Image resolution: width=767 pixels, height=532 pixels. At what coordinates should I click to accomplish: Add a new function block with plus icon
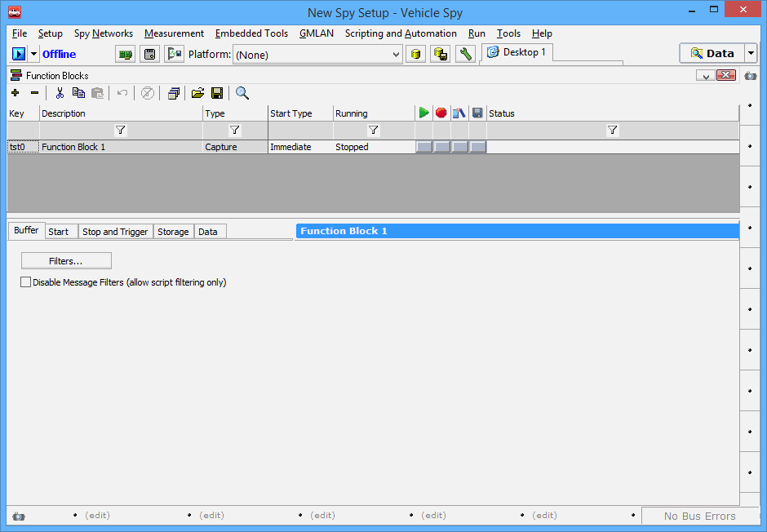(x=15, y=93)
